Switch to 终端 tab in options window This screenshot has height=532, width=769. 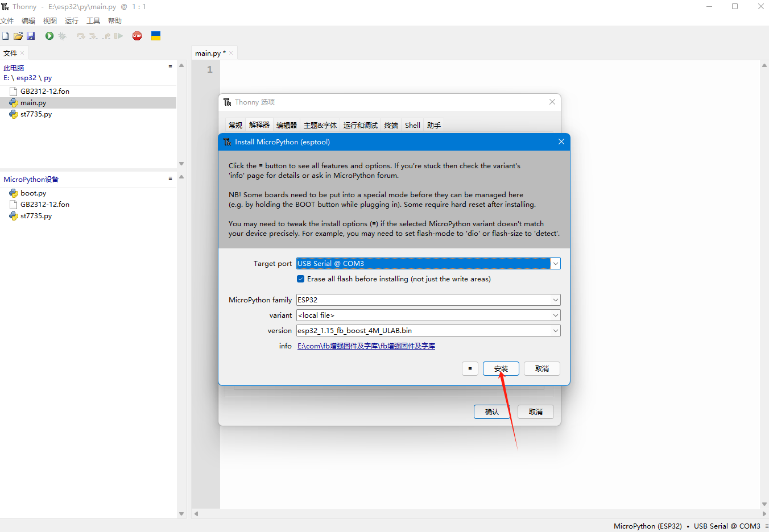[x=391, y=125]
